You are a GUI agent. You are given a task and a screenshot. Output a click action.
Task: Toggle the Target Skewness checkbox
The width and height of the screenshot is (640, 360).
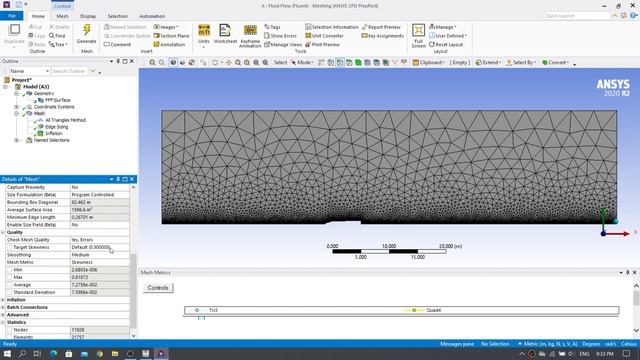coord(10,247)
